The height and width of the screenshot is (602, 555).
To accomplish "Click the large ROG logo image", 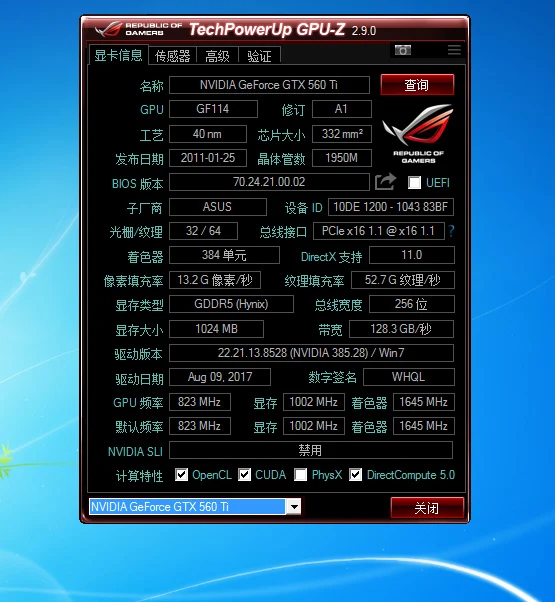I will pos(418,134).
